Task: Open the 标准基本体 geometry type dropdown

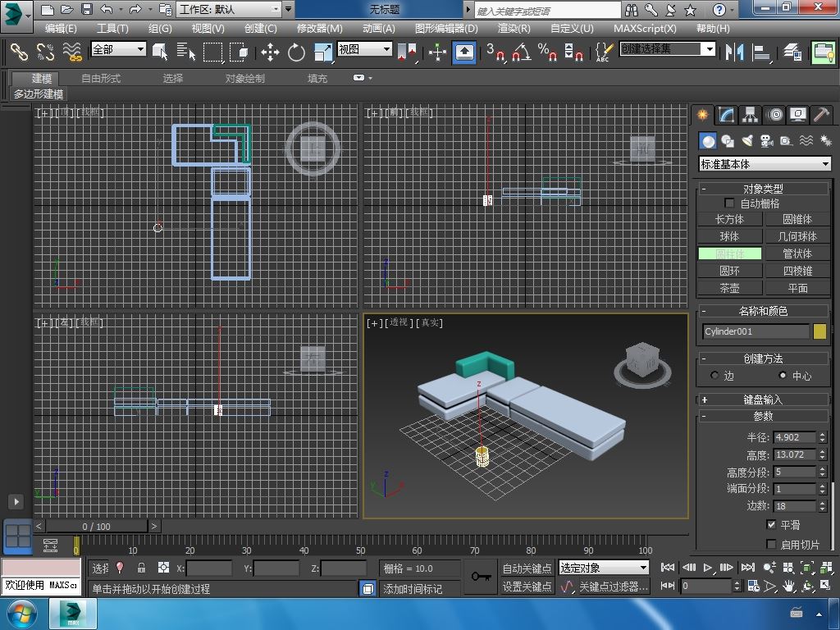Action: coord(765,164)
